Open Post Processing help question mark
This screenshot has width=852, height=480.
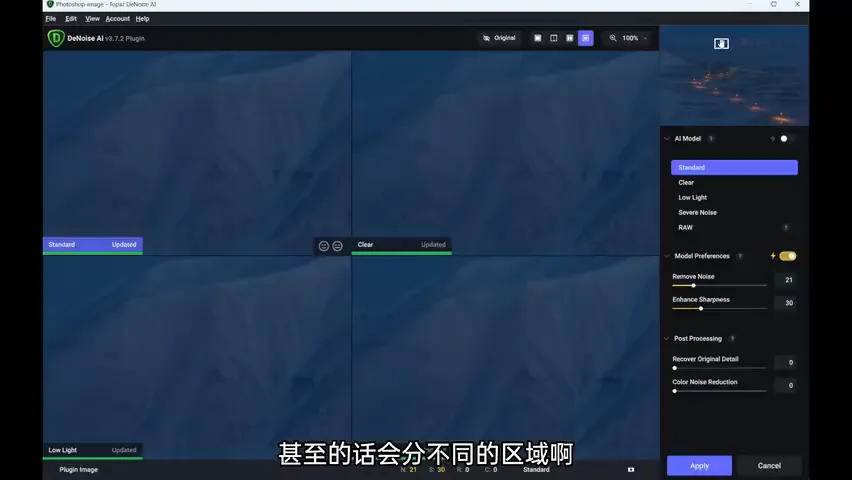click(732, 339)
